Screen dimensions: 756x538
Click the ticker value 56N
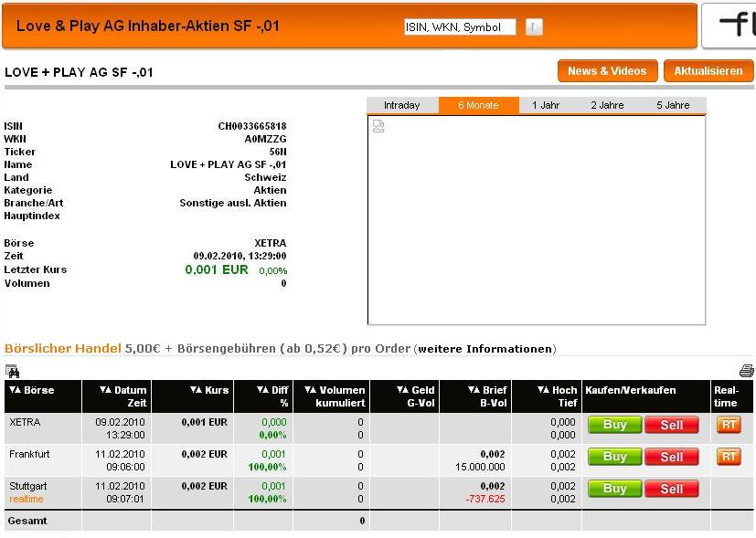278,152
